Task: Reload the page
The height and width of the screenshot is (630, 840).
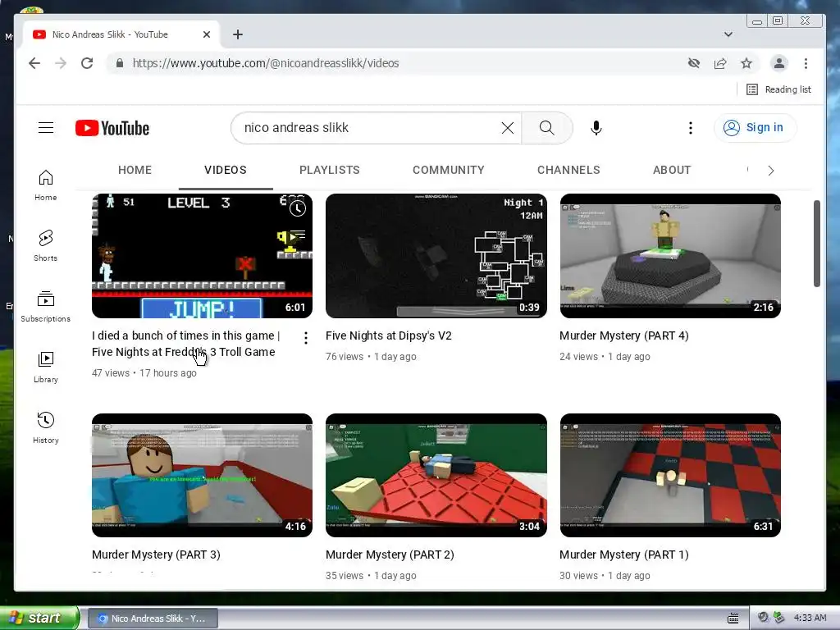Action: [x=87, y=63]
